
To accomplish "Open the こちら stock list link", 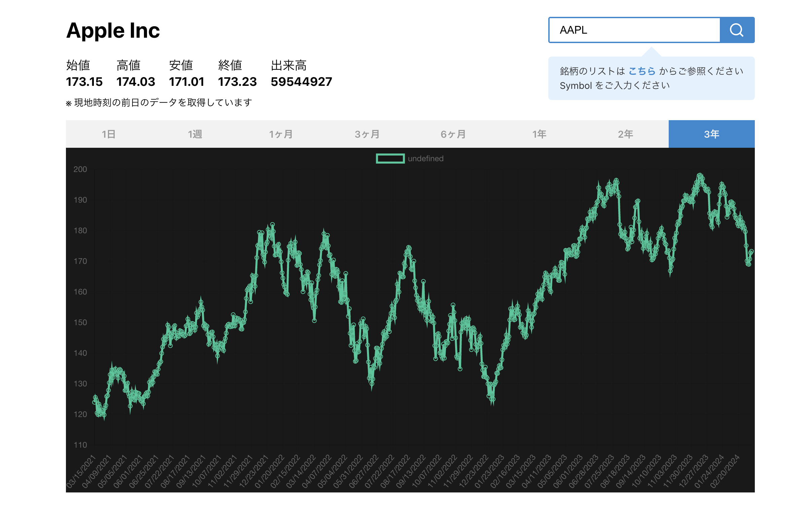I will click(641, 71).
